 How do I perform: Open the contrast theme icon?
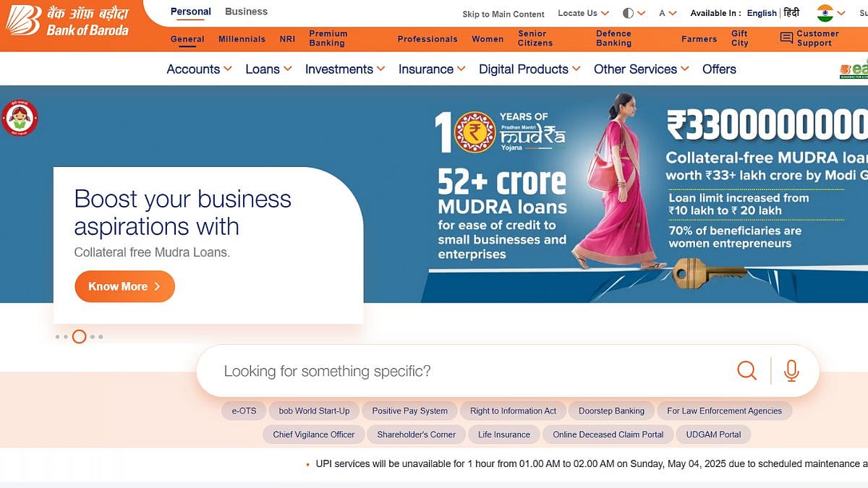[x=628, y=13]
